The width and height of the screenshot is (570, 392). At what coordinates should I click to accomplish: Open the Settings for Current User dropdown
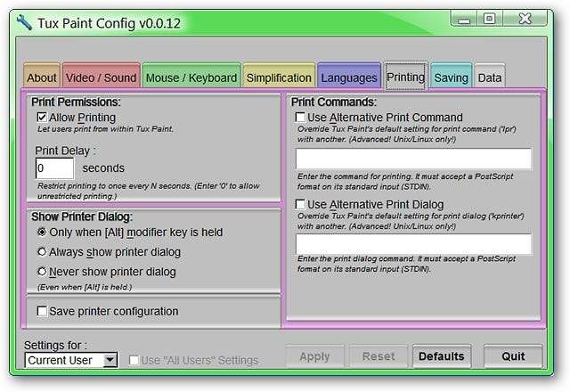coord(71,360)
